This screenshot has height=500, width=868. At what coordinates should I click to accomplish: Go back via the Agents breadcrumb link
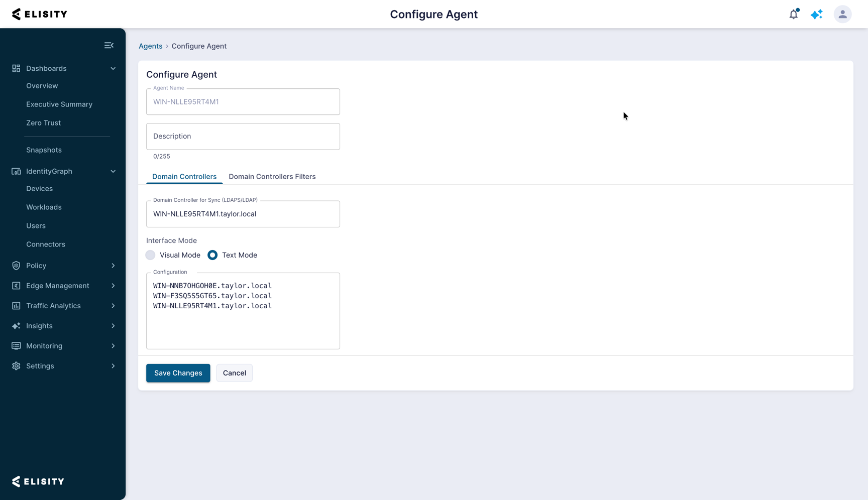coord(151,46)
